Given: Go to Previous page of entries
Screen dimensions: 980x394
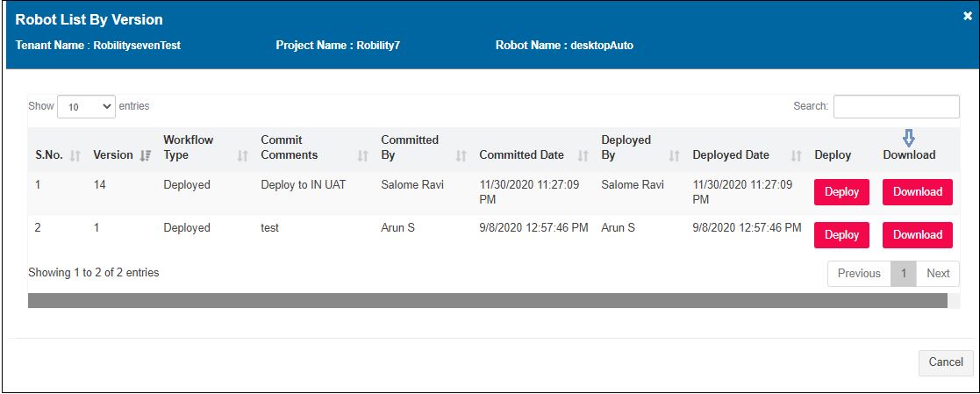Looking at the screenshot, I should [859, 274].
